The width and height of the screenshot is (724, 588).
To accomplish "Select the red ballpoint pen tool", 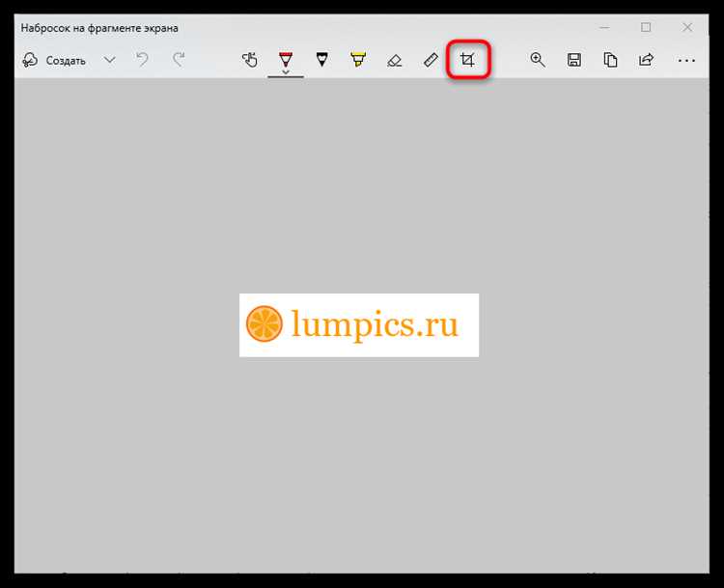I will 286,59.
